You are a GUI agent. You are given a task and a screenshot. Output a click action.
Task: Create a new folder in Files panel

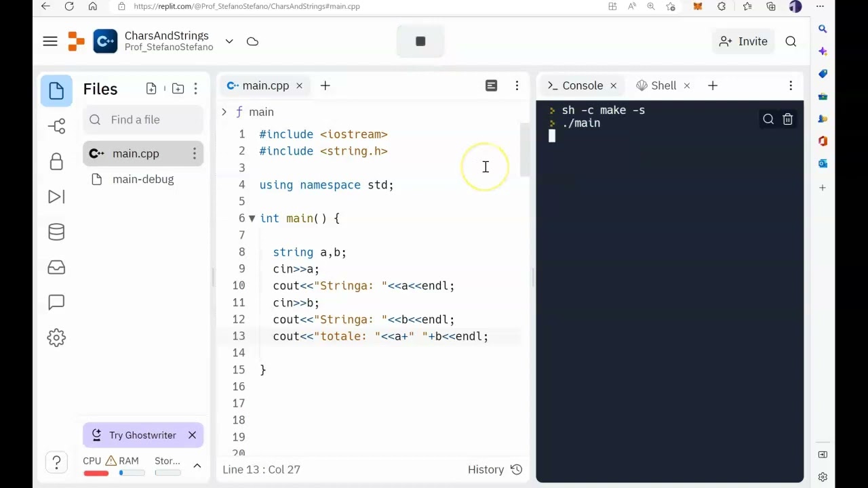(178, 89)
